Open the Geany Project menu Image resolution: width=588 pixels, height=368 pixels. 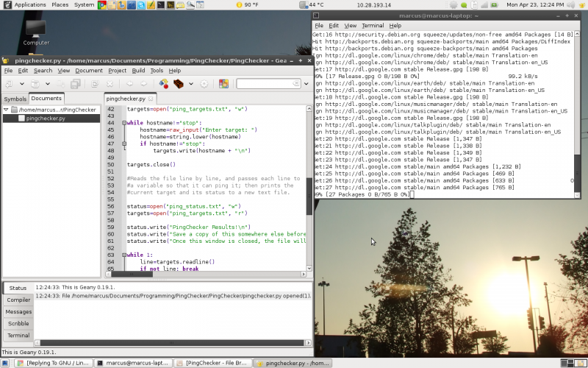tap(117, 71)
